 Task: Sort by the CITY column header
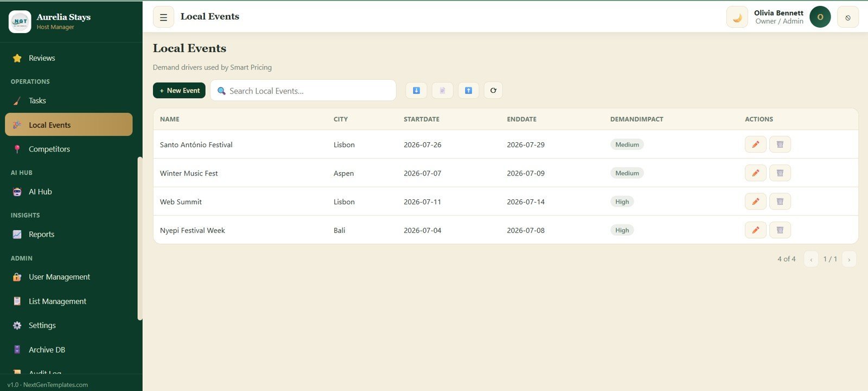tap(341, 119)
